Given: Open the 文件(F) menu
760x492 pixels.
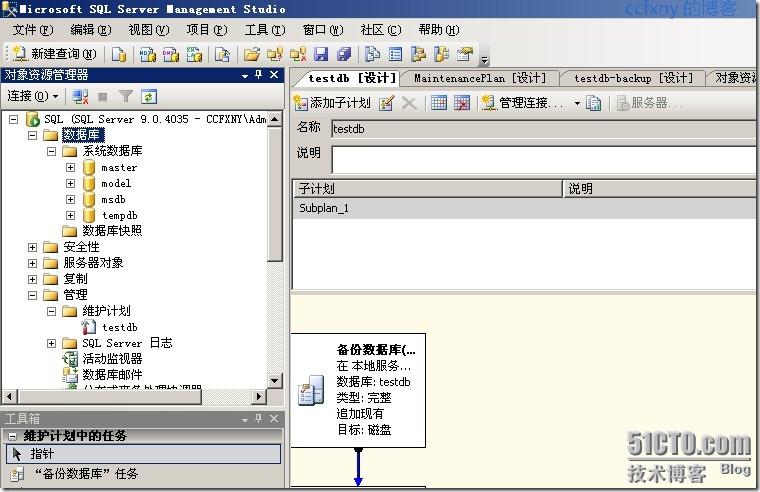Looking at the screenshot, I should [x=32, y=30].
